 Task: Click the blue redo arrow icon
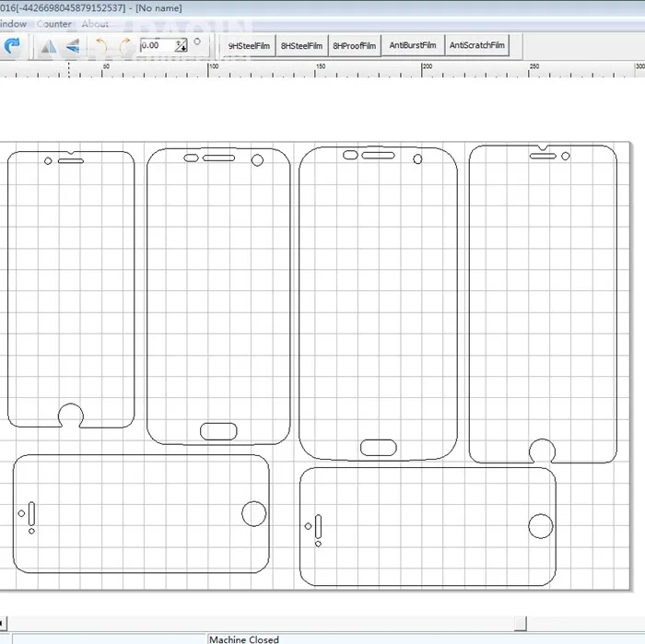pos(12,45)
